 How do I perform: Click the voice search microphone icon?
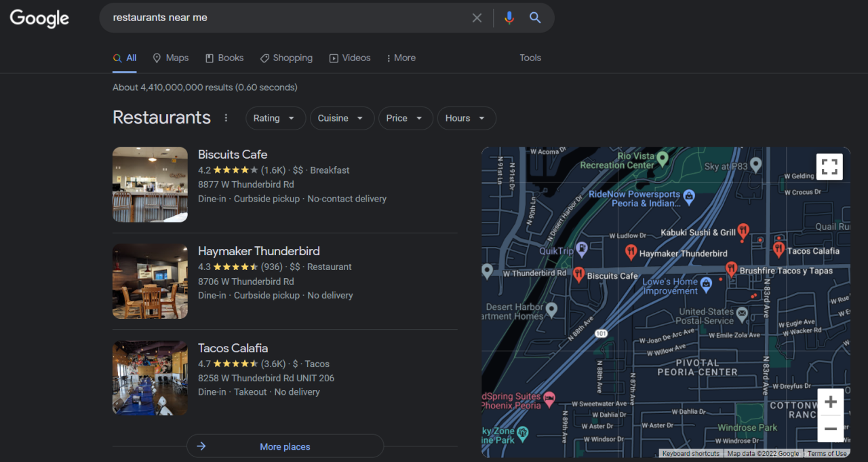509,18
